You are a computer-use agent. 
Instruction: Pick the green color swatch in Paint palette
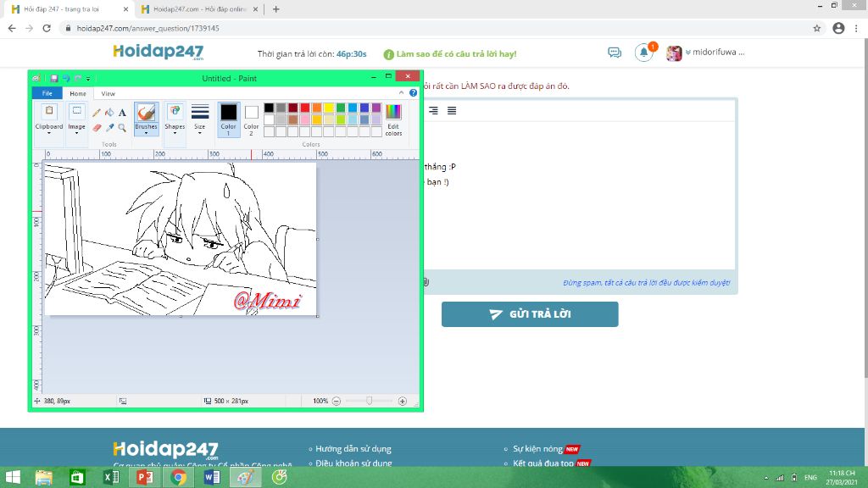(341, 108)
